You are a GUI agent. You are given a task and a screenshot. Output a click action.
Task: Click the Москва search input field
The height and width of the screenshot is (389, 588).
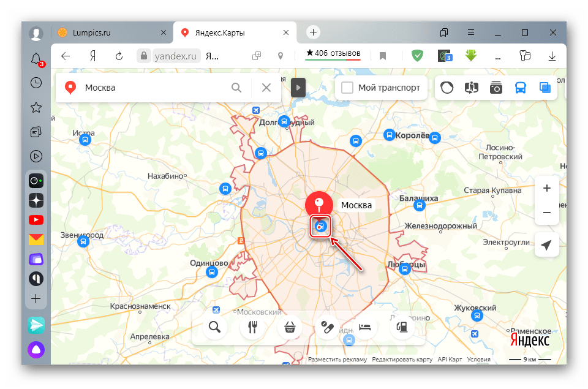pyautogui.click(x=153, y=88)
